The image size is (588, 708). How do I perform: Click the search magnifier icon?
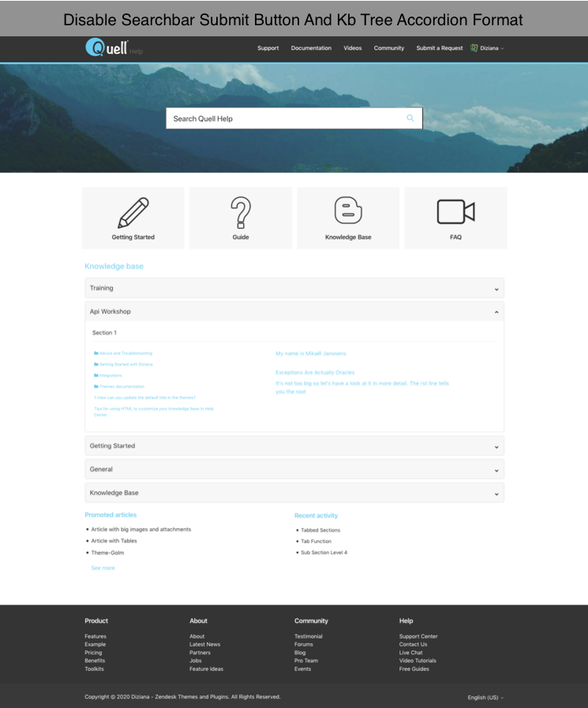410,118
